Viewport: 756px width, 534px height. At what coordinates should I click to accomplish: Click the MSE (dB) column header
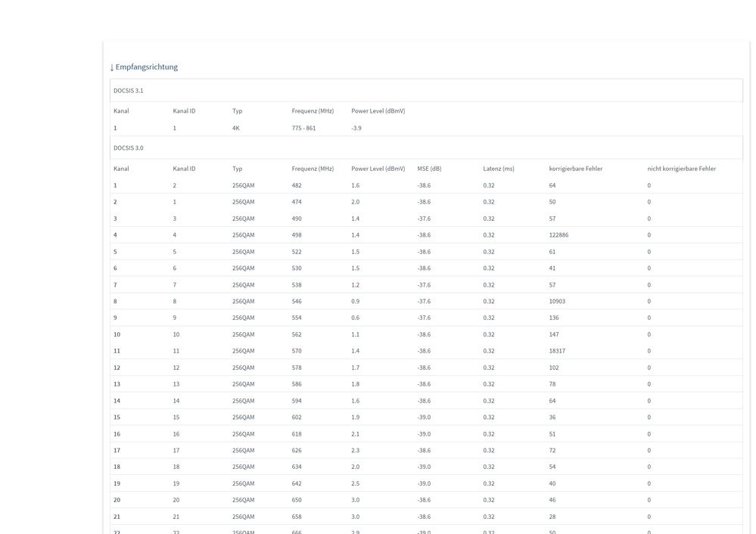(x=429, y=169)
